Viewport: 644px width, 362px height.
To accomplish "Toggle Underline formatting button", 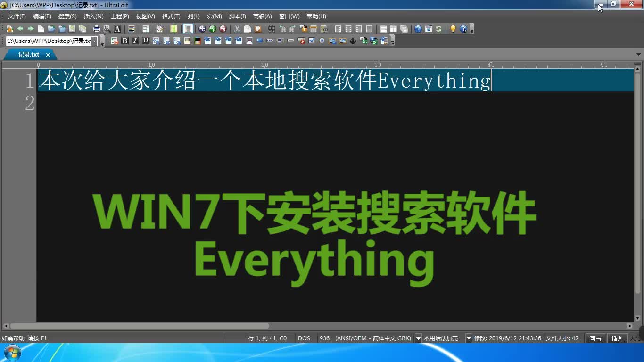I will (146, 41).
